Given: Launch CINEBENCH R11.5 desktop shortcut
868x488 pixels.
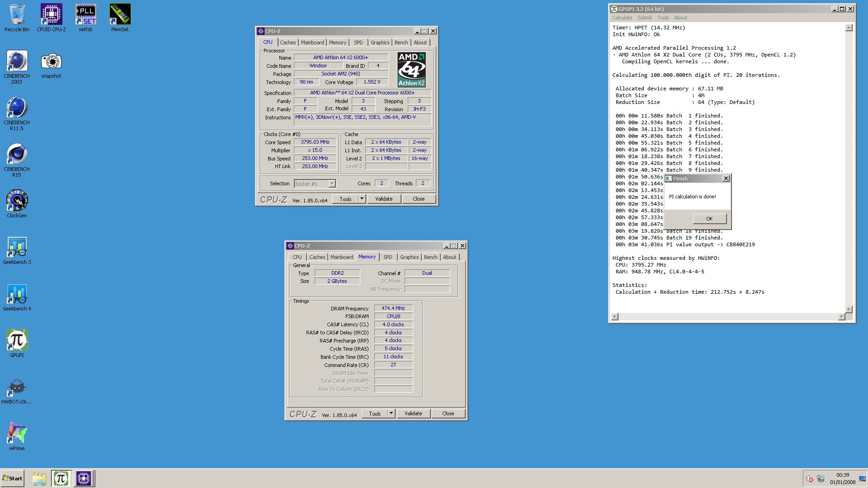Looking at the screenshot, I should click(17, 113).
